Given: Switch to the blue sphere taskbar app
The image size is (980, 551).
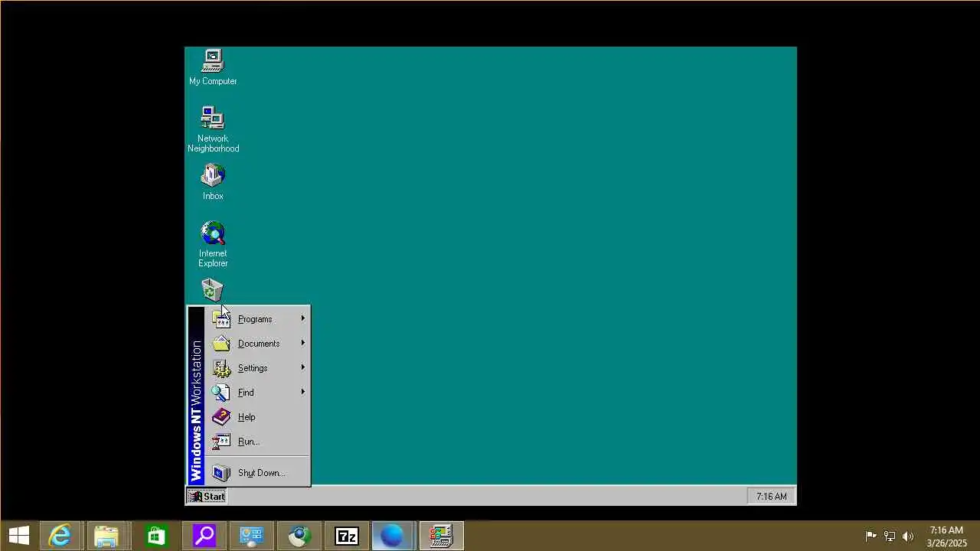Looking at the screenshot, I should (392, 536).
